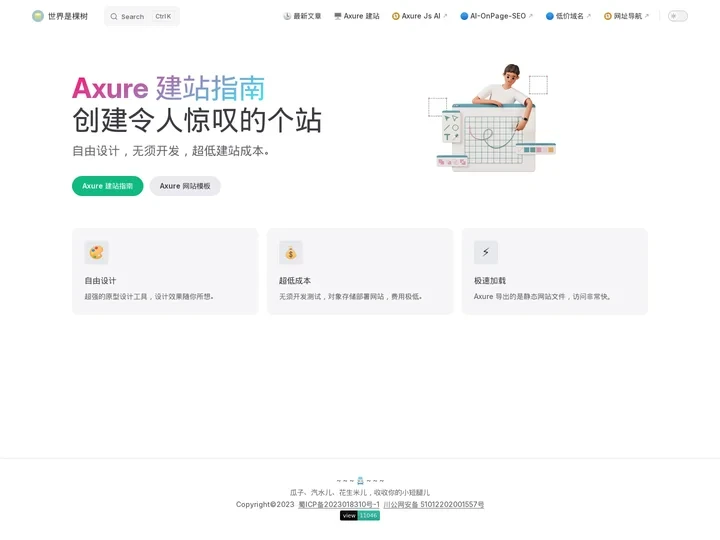The image size is (720, 540).
Task: Click text 超强的原型设计工具，设计效果随你所想。
Action: (149, 297)
